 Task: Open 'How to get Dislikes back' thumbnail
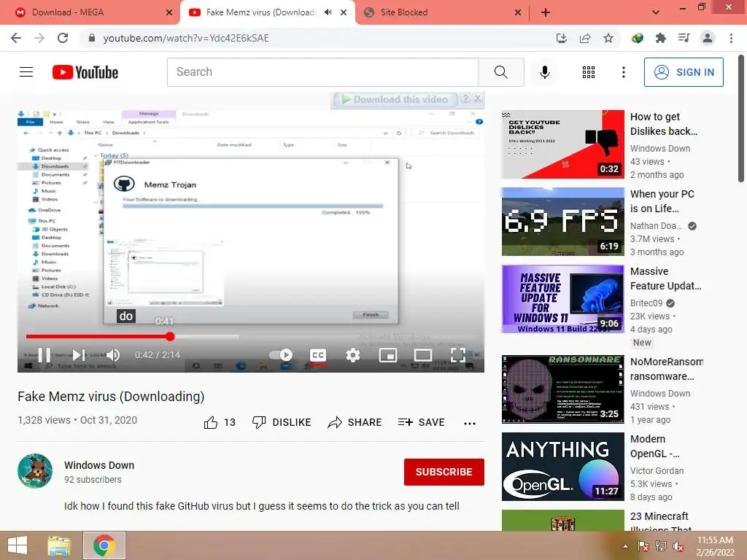[x=562, y=144]
